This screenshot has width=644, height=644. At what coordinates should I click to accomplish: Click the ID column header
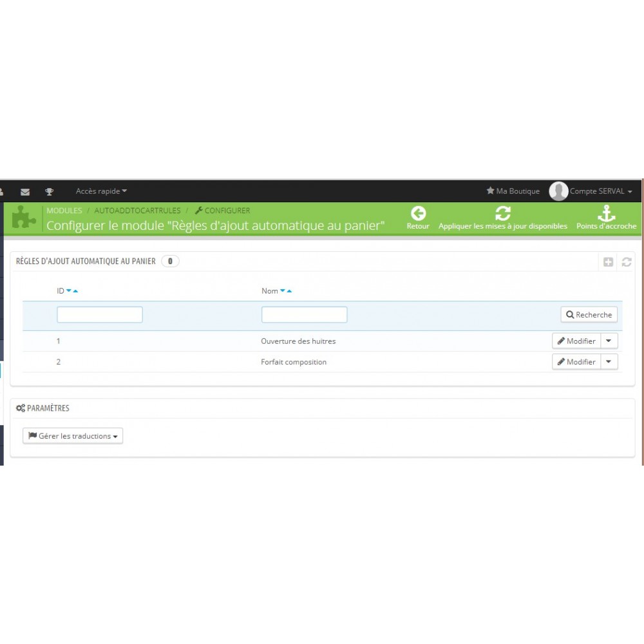tap(61, 291)
